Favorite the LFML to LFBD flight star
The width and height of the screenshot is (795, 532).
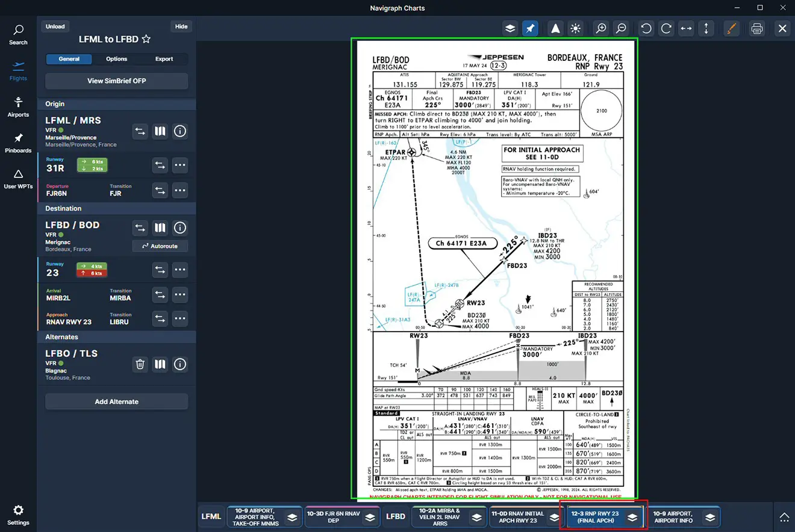pyautogui.click(x=146, y=39)
